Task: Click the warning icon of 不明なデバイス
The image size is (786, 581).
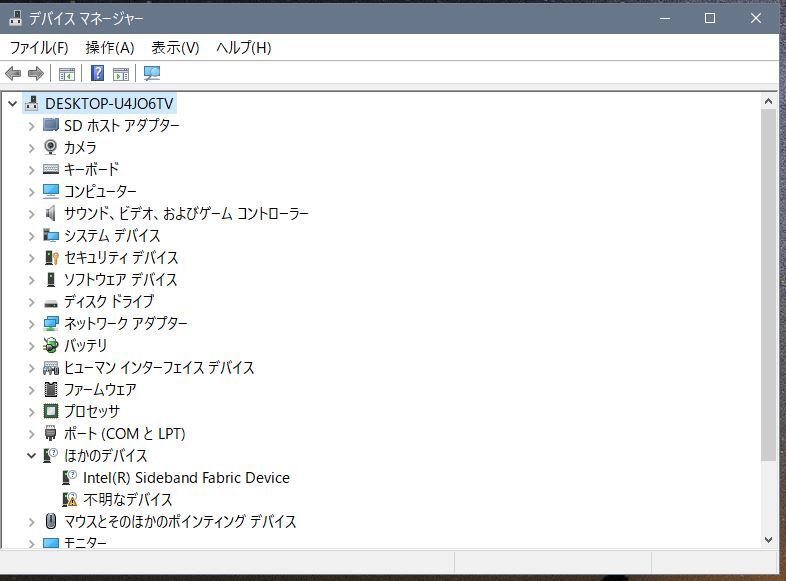Action: (x=70, y=499)
